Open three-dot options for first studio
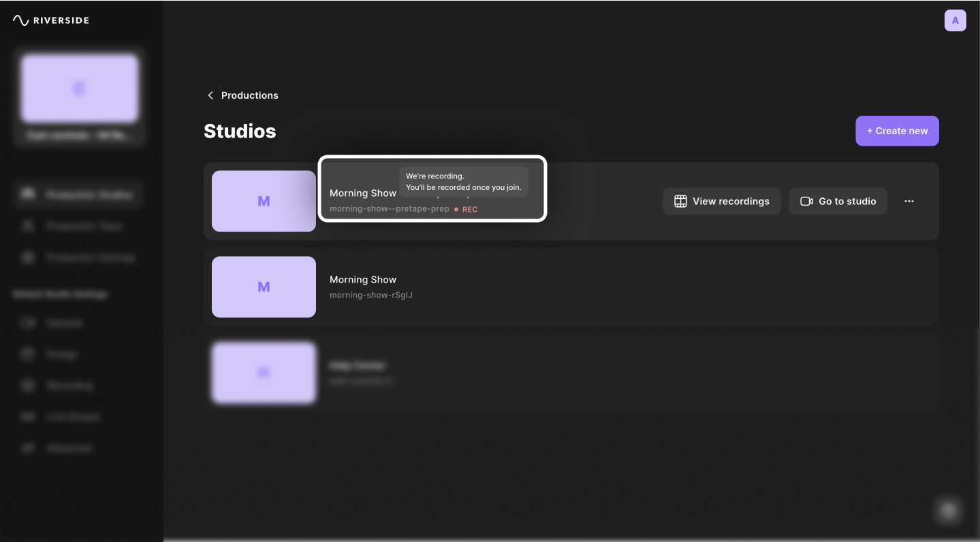This screenshot has height=542, width=980. pyautogui.click(x=908, y=202)
